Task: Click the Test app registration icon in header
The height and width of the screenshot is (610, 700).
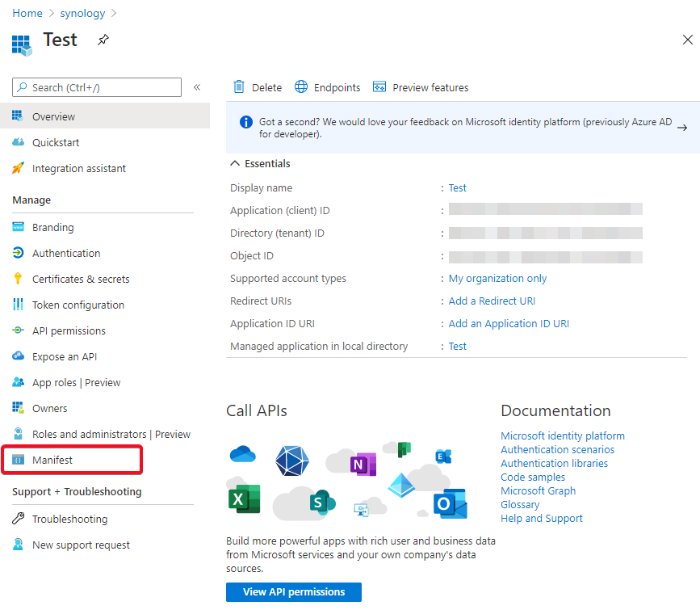Action: click(x=22, y=45)
